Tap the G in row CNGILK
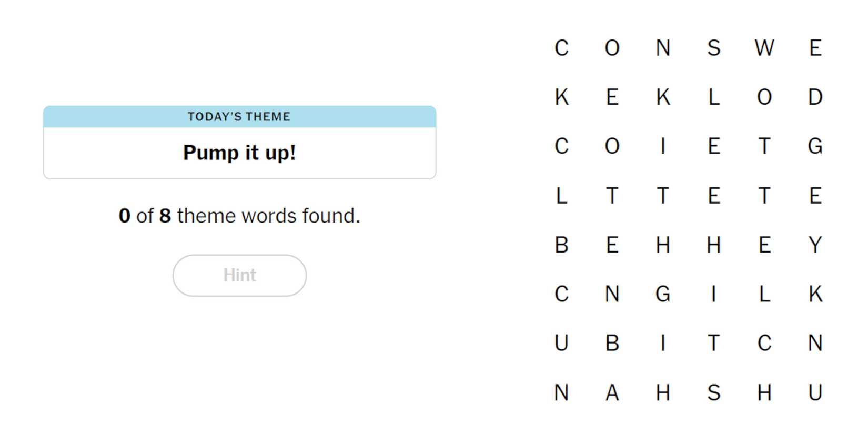Screen dimensions: 868x434 tap(663, 294)
